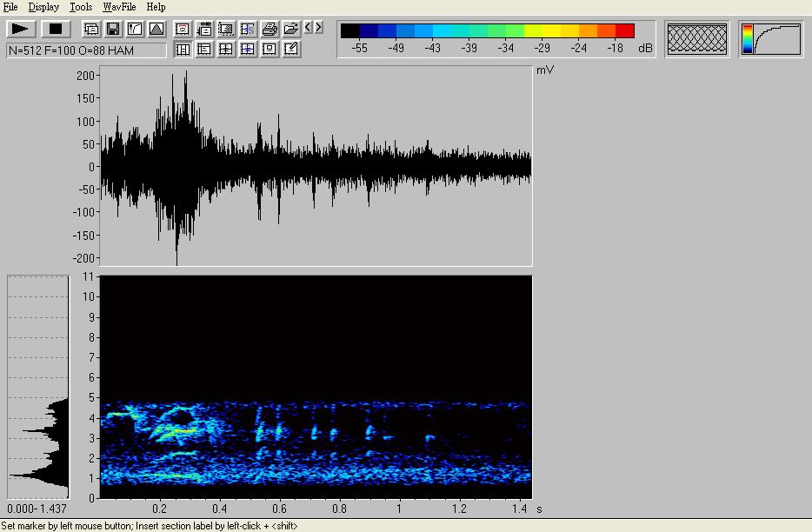Screen dimensions: 812x532
Task: Open the Tools menu
Action: coord(81,7)
